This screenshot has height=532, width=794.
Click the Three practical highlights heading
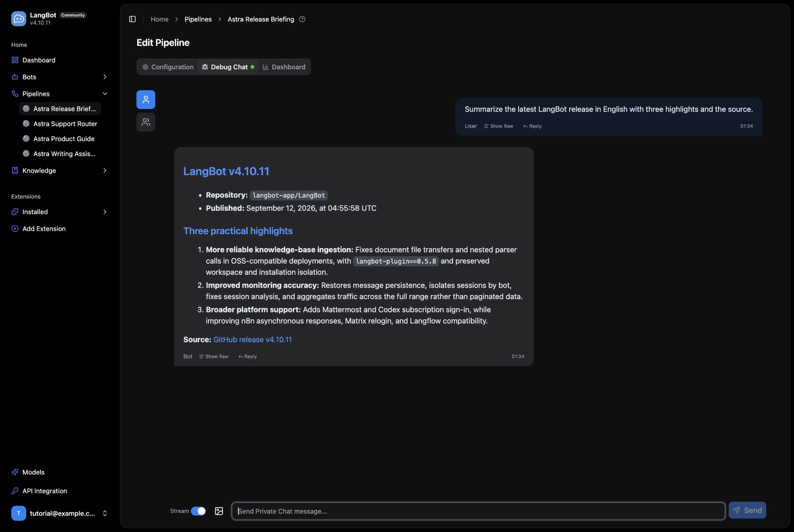[238, 231]
